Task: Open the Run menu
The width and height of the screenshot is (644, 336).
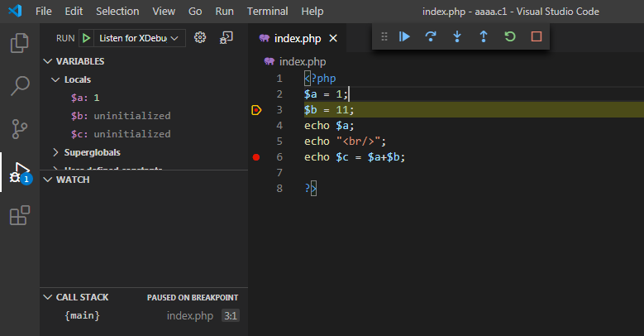Action: pos(224,11)
